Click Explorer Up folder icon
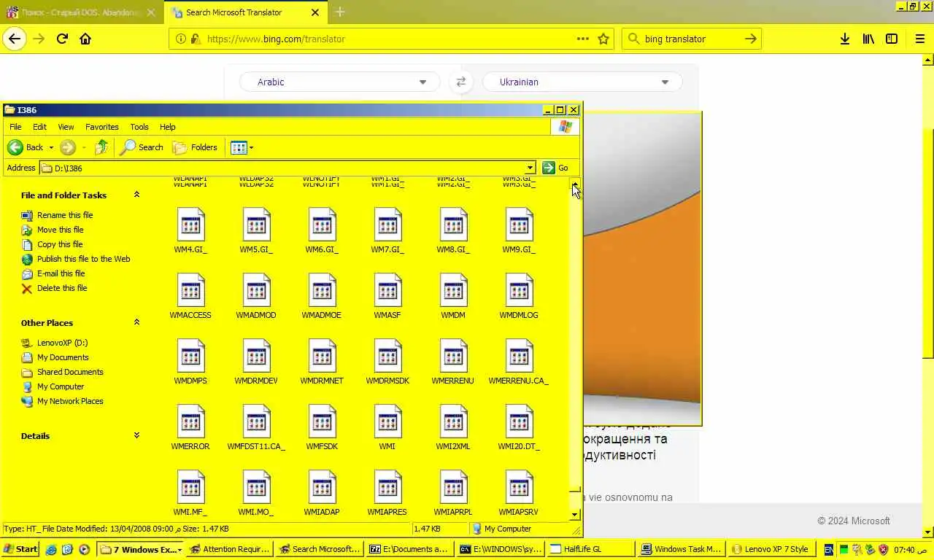The height and width of the screenshot is (560, 934). click(101, 147)
